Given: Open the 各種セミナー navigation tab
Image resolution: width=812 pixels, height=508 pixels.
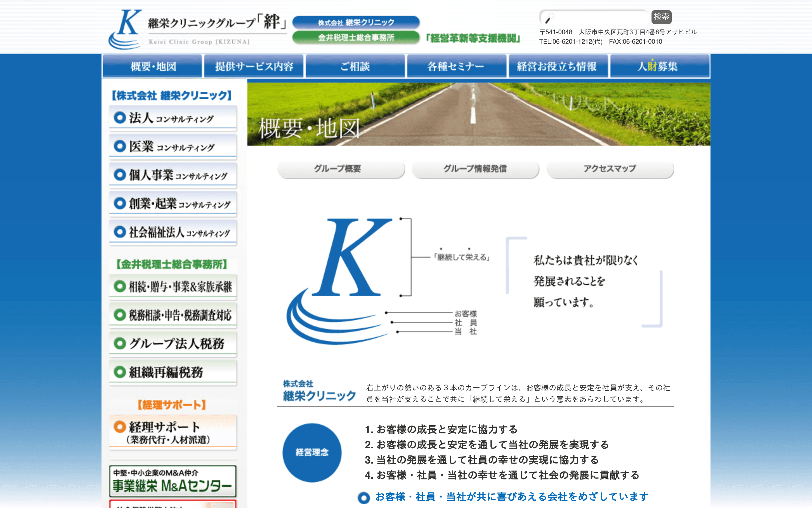Looking at the screenshot, I should [x=457, y=66].
